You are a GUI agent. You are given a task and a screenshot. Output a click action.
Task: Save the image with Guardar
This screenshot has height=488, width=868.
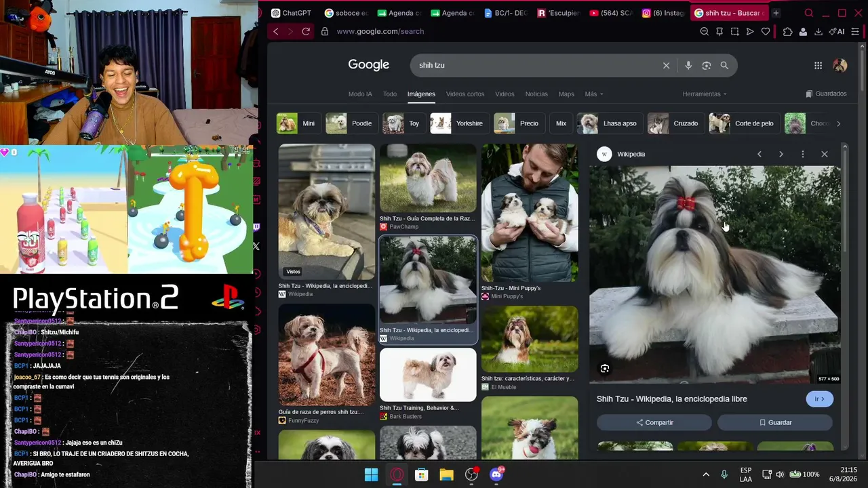click(775, 422)
